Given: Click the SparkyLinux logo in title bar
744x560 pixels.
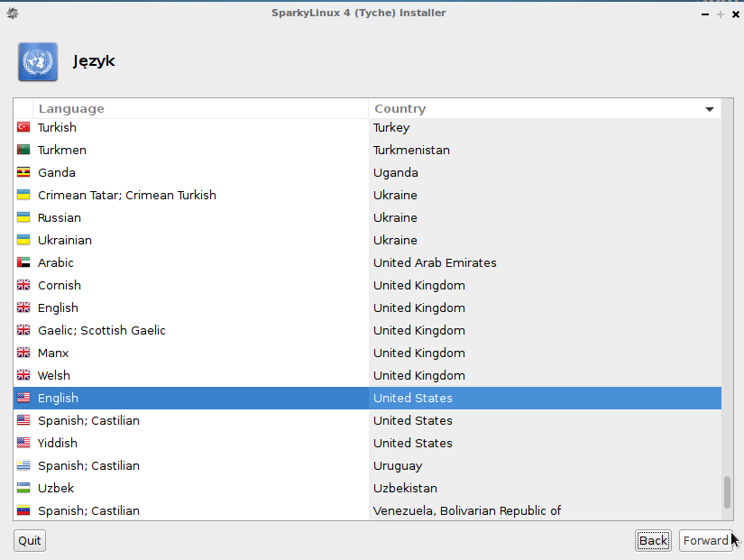Looking at the screenshot, I should click(x=13, y=14).
